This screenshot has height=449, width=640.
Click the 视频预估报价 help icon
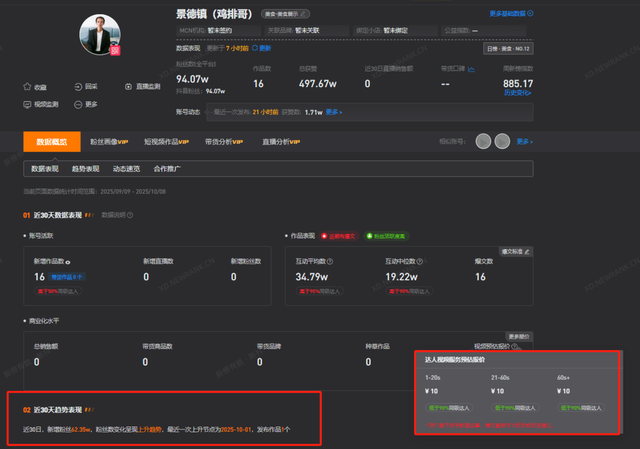(514, 347)
